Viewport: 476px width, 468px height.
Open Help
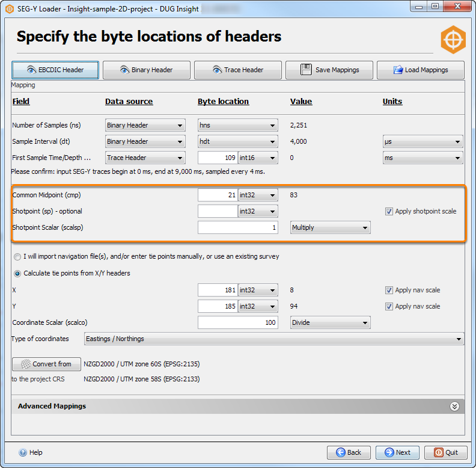(x=31, y=452)
